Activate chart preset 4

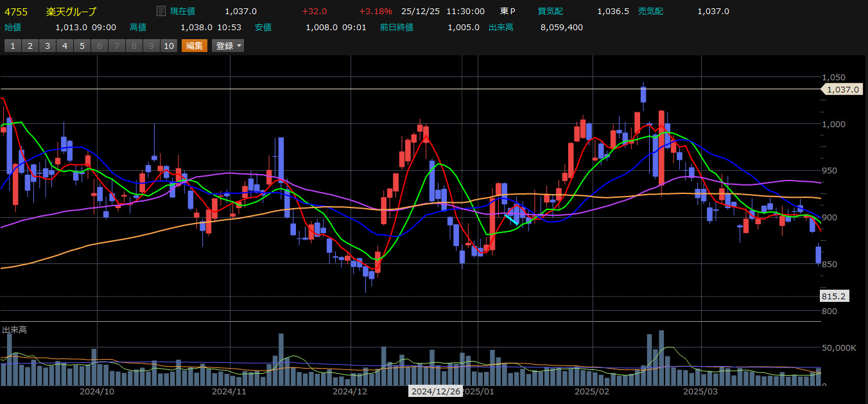coord(65,46)
